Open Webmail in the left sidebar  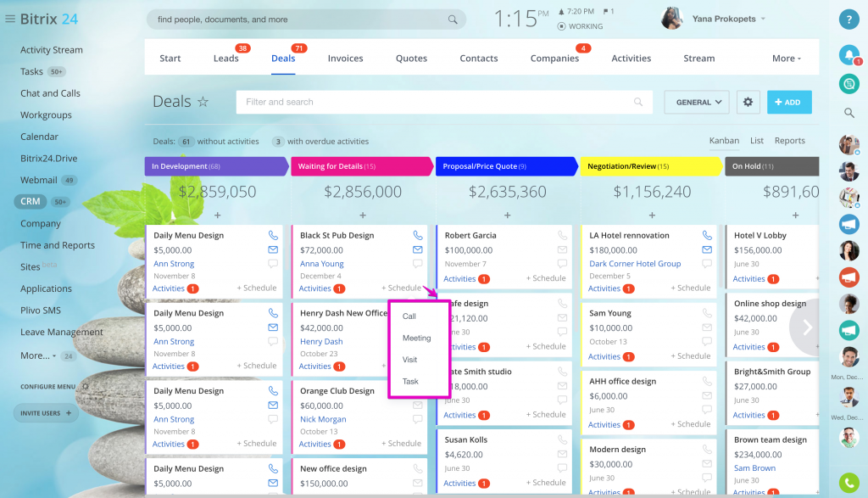pyautogui.click(x=39, y=180)
